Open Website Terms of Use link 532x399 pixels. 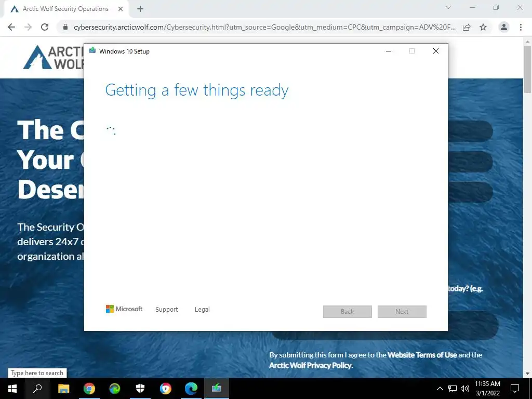[422, 355]
